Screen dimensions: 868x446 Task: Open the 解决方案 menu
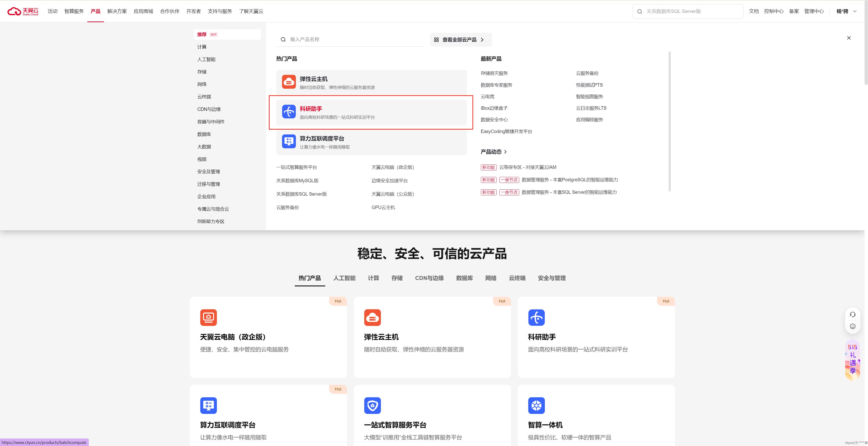[117, 12]
